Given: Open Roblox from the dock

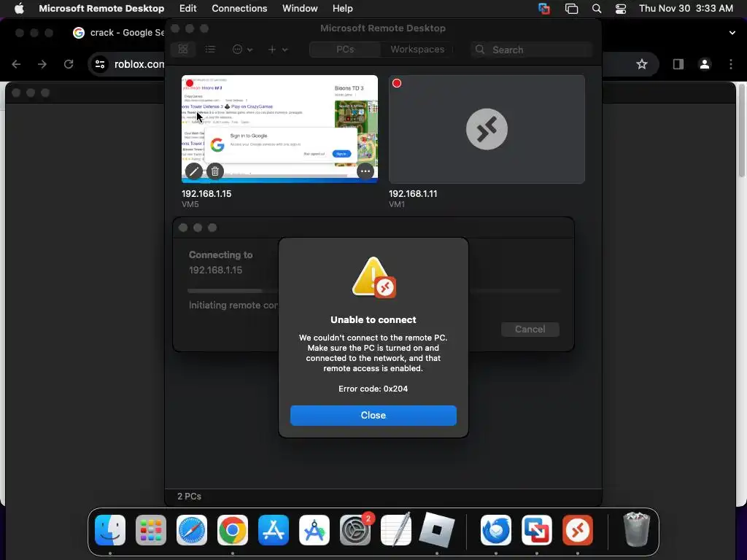Looking at the screenshot, I should click(437, 530).
